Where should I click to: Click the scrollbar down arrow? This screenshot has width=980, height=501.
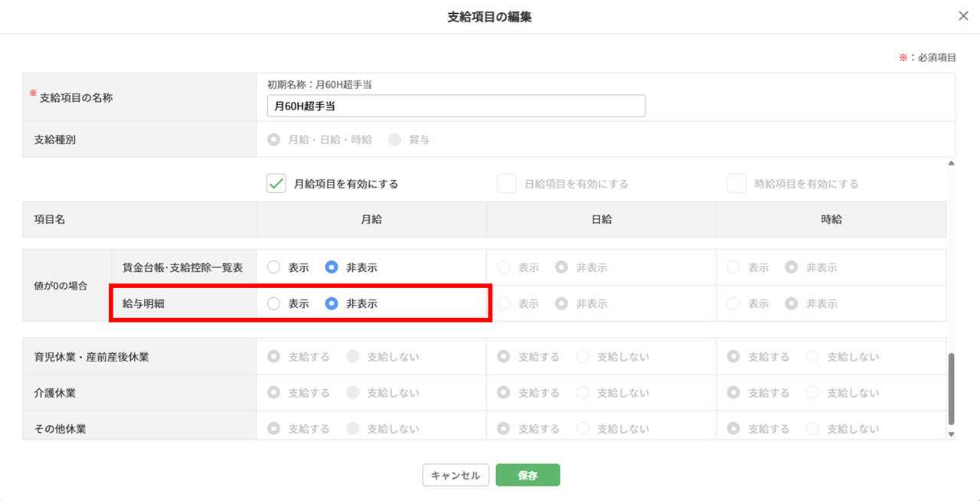pyautogui.click(x=952, y=434)
